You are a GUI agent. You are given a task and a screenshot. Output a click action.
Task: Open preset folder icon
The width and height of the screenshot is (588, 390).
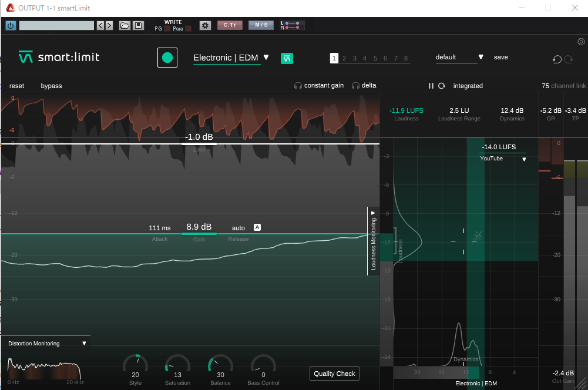click(125, 25)
